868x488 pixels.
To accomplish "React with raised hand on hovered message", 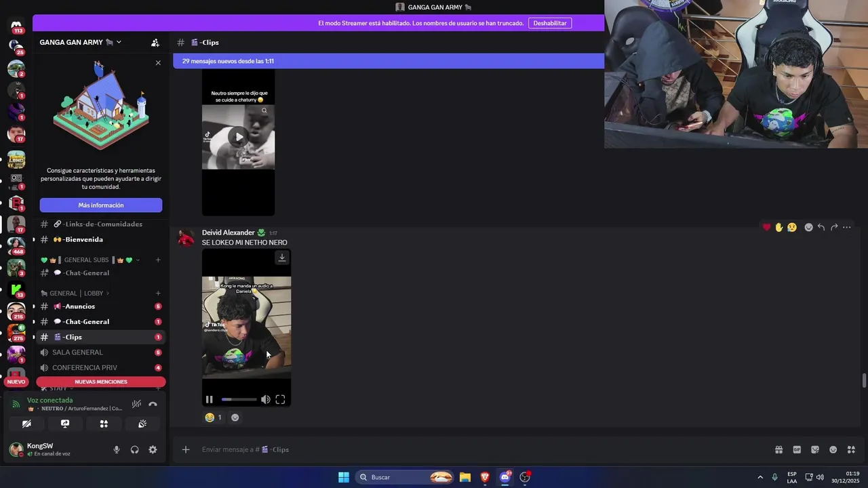I will (779, 227).
